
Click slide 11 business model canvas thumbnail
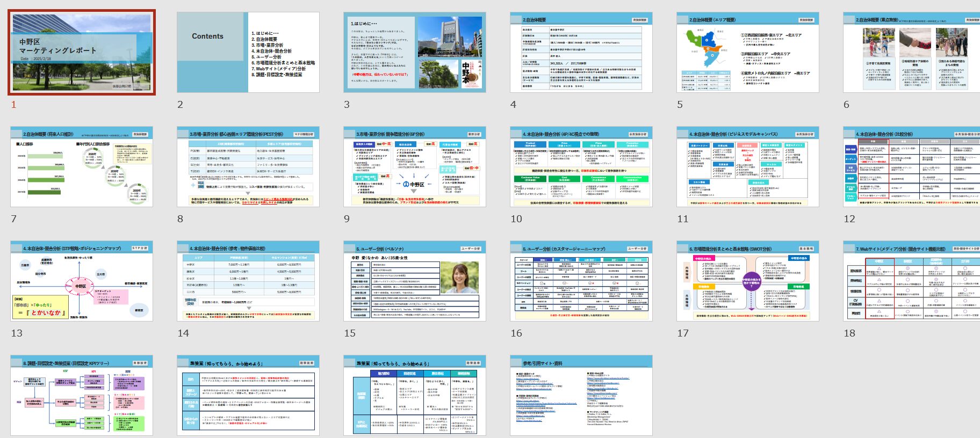[748, 167]
